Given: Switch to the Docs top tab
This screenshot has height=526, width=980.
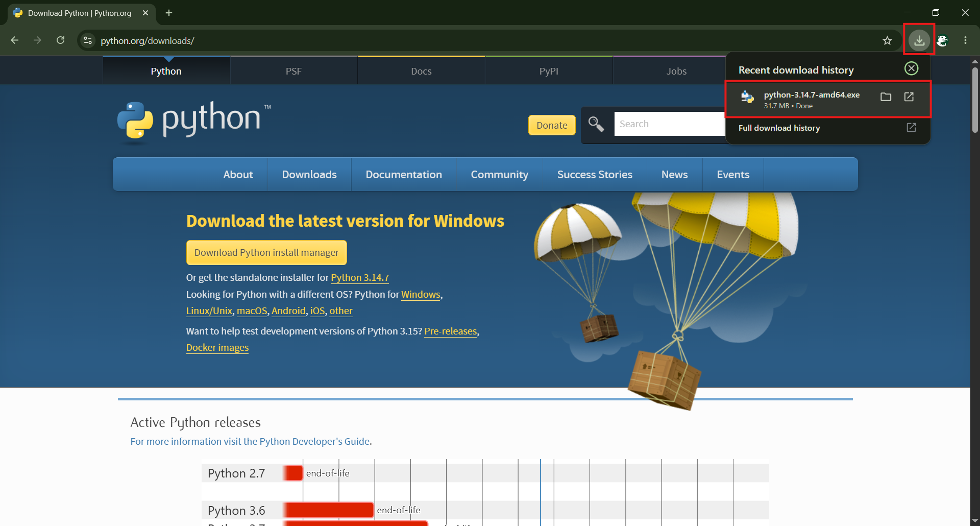Looking at the screenshot, I should click(x=421, y=71).
